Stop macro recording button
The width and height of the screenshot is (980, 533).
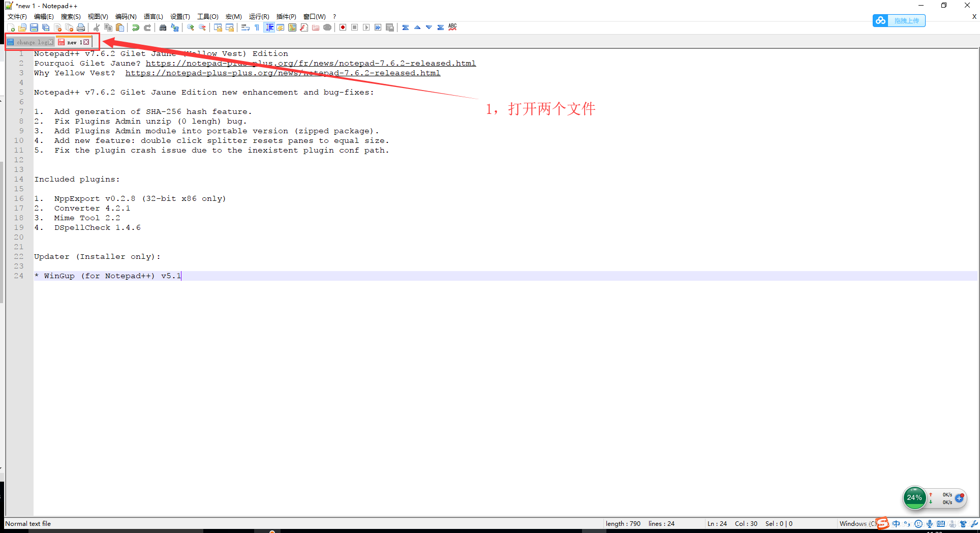355,27
